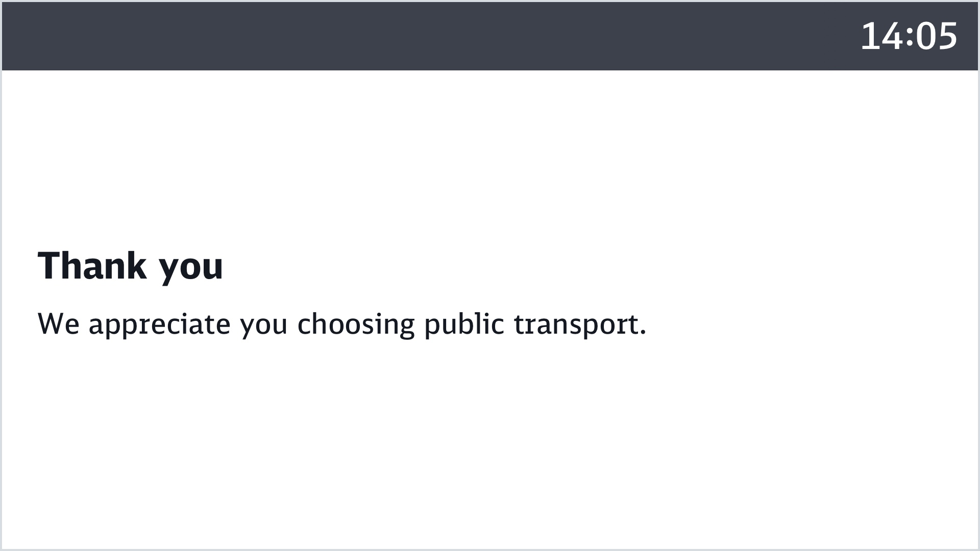Click the word "We" in the message
Viewport: 980px width, 551px height.
(x=59, y=324)
